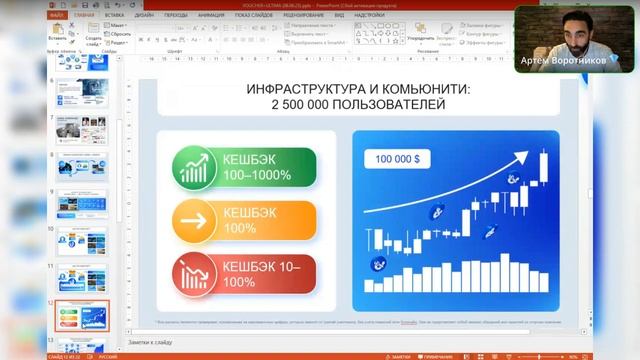Click the clear formatting icon
This screenshot has width=640, height=360.
215,28
